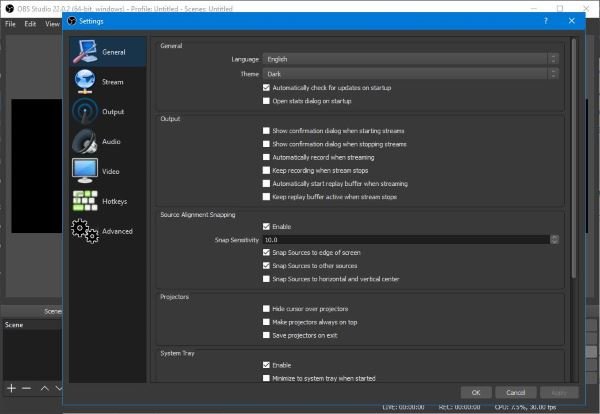The width and height of the screenshot is (600, 414).
Task: Open the File menu
Action: [x=11, y=23]
